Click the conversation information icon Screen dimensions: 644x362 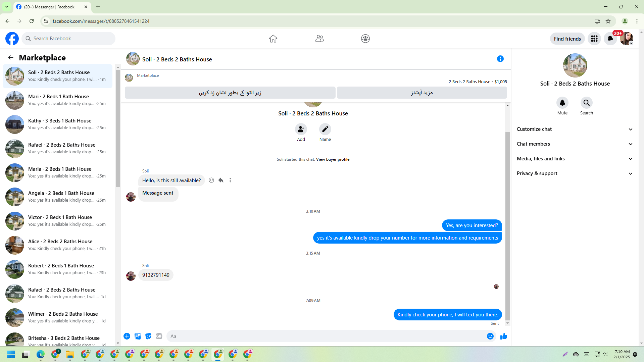click(x=500, y=59)
